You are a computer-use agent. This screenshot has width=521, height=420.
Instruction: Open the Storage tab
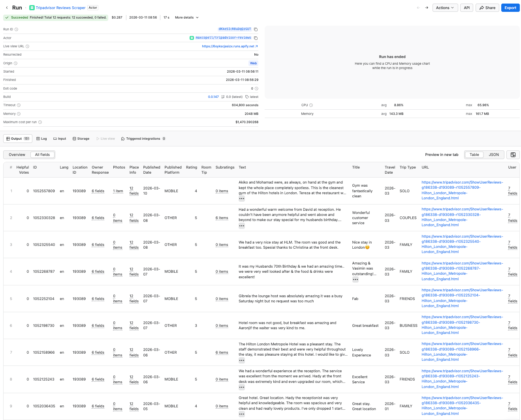click(81, 139)
